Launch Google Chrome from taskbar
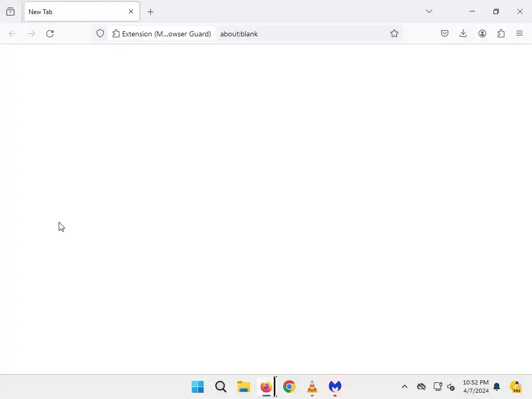The image size is (532, 399). click(x=289, y=387)
